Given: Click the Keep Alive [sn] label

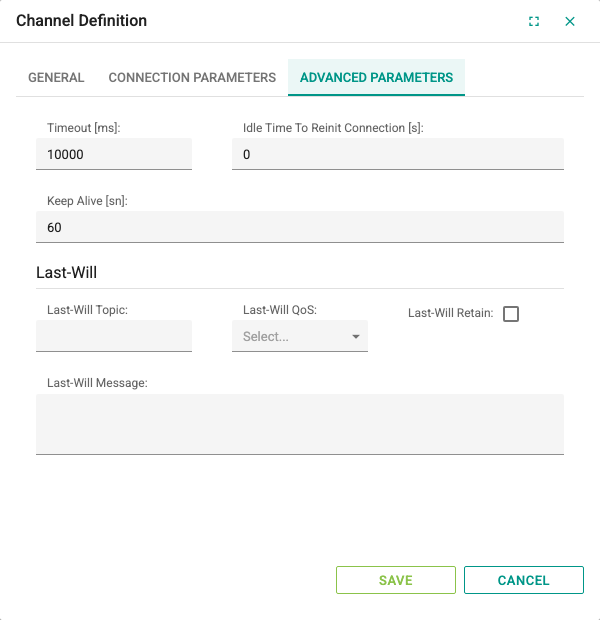Looking at the screenshot, I should coord(87,201).
